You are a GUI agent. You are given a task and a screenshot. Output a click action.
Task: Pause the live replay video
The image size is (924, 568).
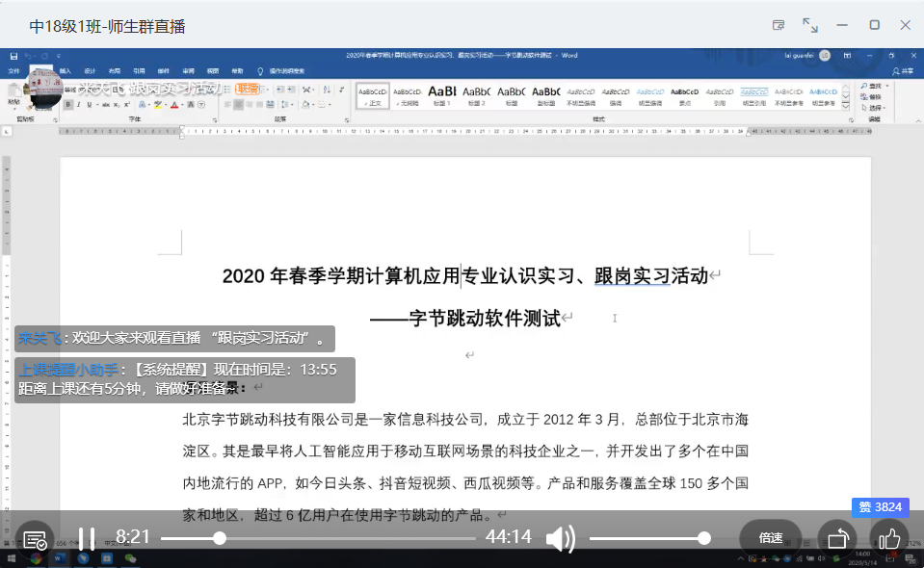pyautogui.click(x=87, y=538)
